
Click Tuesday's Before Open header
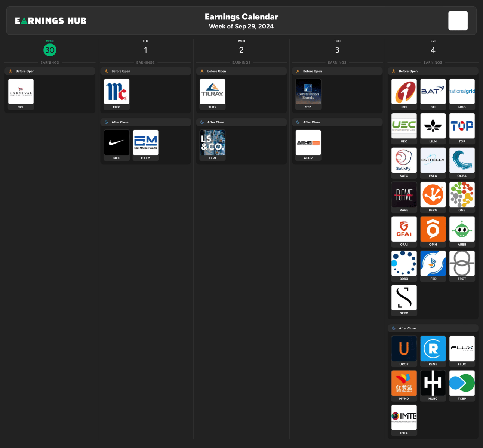click(145, 71)
